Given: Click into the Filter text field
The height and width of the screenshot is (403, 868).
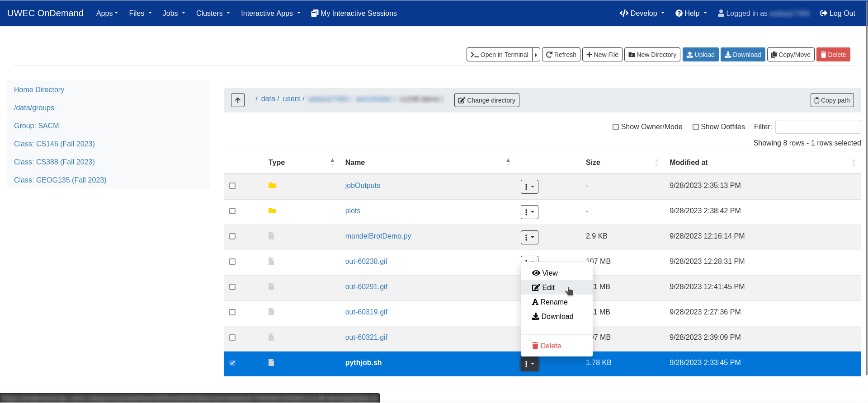Looking at the screenshot, I should pyautogui.click(x=817, y=127).
